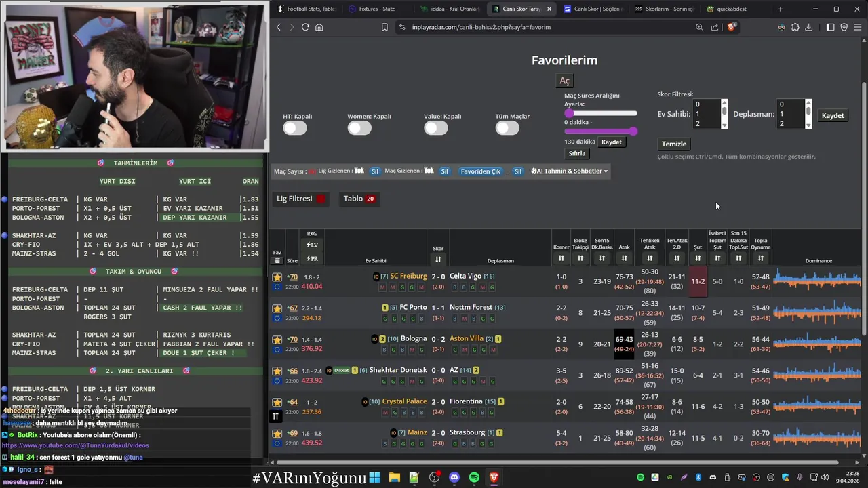Click the star favorite icon for SC Freiburg row
868x488 pixels.
click(277, 277)
